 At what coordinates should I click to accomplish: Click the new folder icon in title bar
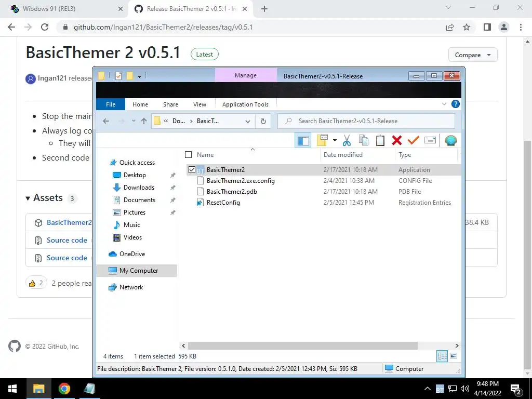130,76
